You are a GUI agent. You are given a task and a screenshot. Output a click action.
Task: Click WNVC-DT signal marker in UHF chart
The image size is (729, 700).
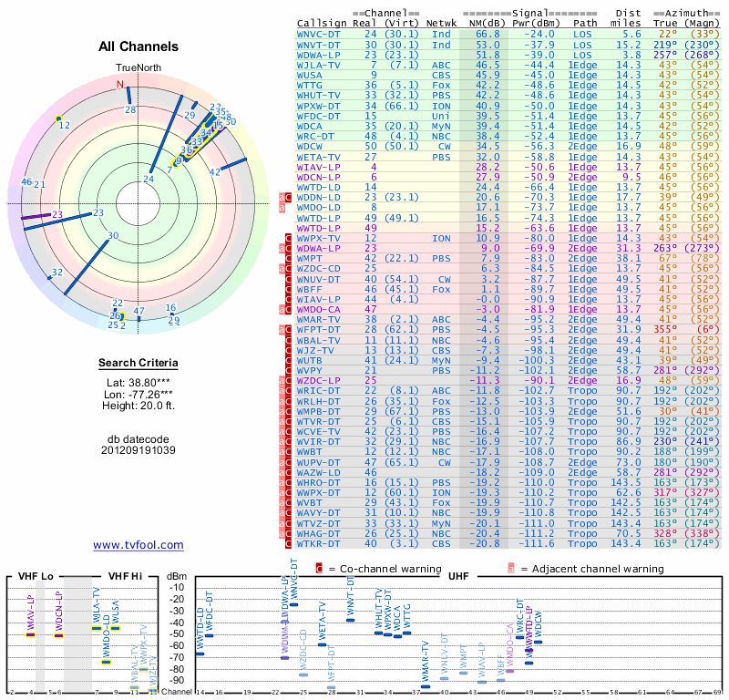click(x=293, y=604)
